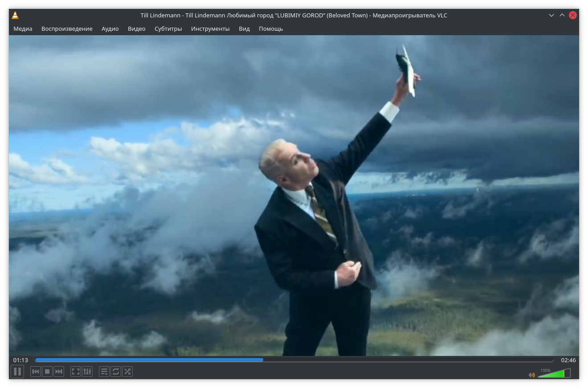Toggle random shuffle playback

127,372
